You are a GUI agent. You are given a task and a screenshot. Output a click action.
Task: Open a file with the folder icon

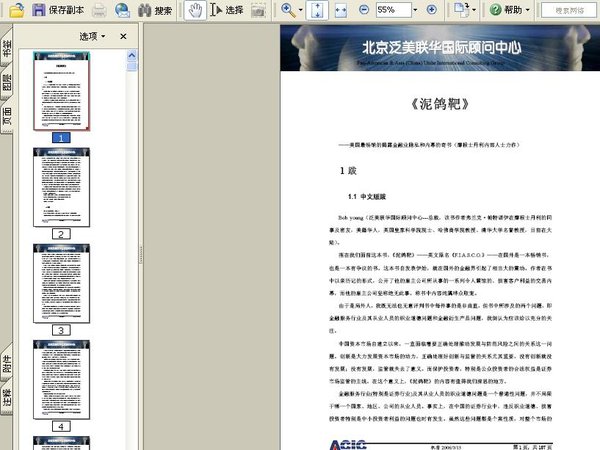click(x=16, y=10)
